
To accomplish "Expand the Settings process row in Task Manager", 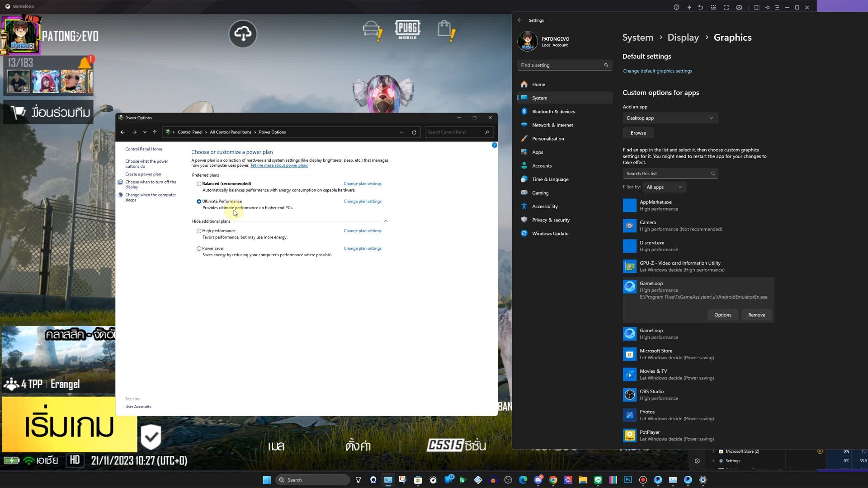I will 713,461.
